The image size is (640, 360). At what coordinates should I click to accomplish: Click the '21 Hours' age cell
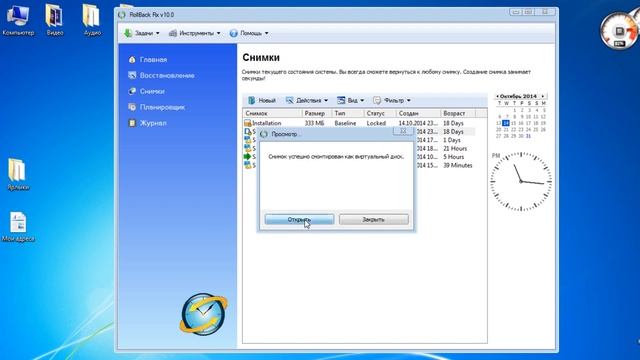(455, 149)
